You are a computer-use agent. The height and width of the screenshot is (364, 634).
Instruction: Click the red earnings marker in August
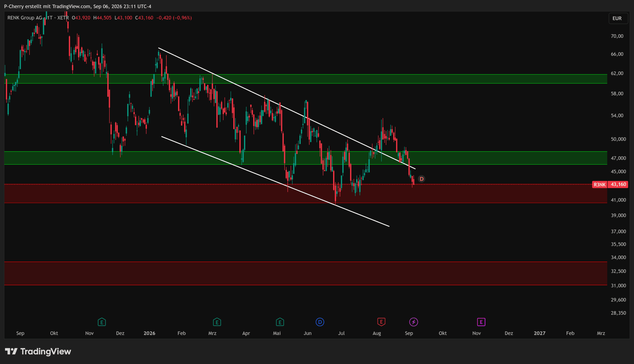pyautogui.click(x=381, y=322)
